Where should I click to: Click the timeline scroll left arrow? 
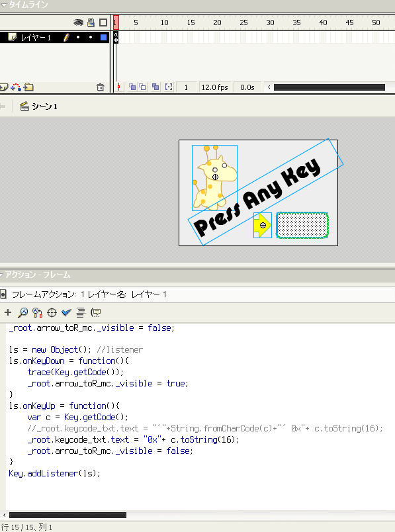coord(269,87)
